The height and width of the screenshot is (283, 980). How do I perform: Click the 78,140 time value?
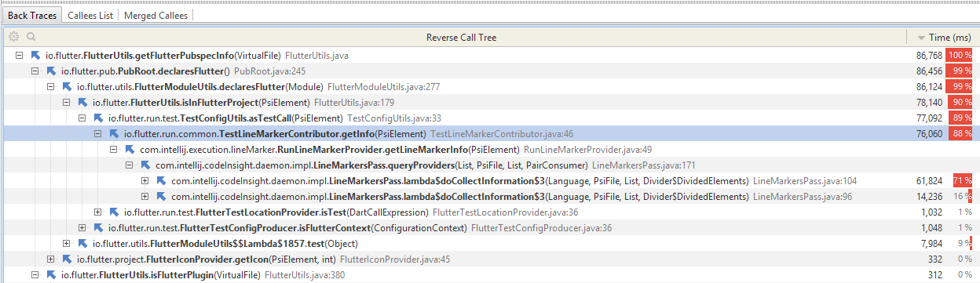pyautogui.click(x=929, y=103)
